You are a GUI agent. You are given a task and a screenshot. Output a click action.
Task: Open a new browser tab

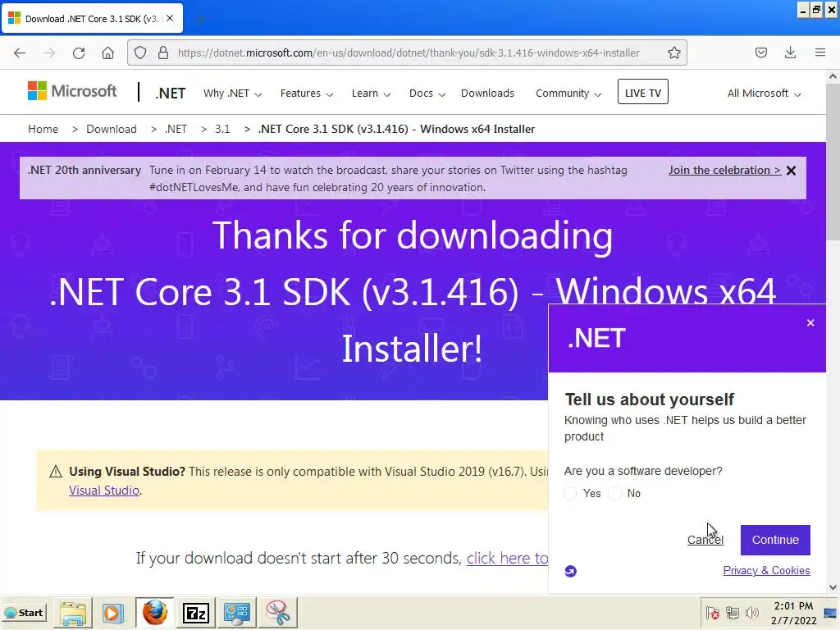[x=200, y=19]
